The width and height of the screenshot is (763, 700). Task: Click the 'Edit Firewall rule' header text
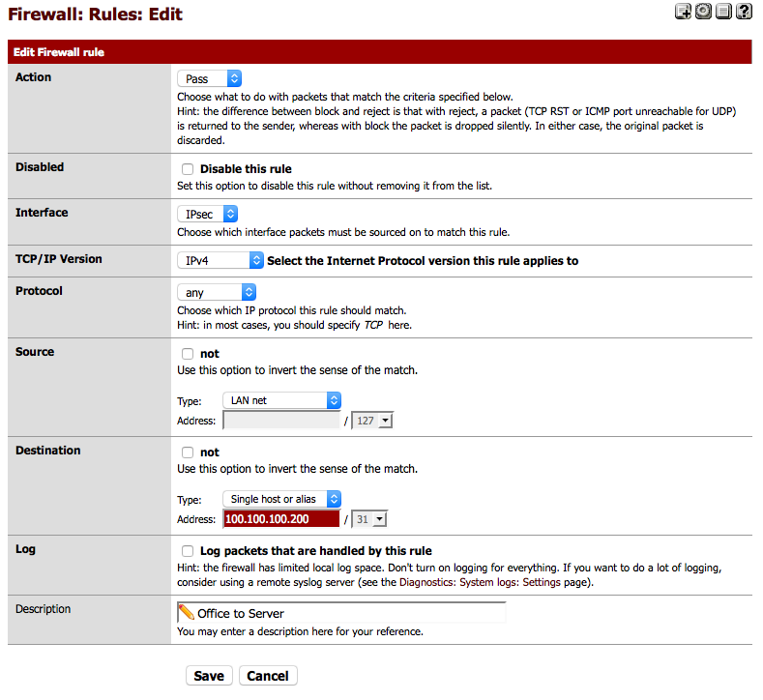pyautogui.click(x=59, y=52)
